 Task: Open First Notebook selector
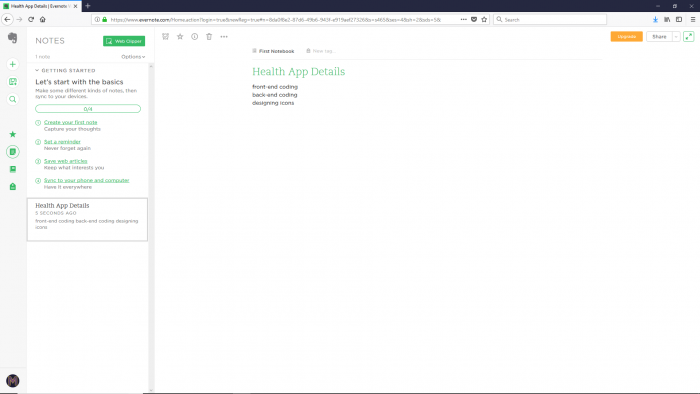tap(273, 51)
